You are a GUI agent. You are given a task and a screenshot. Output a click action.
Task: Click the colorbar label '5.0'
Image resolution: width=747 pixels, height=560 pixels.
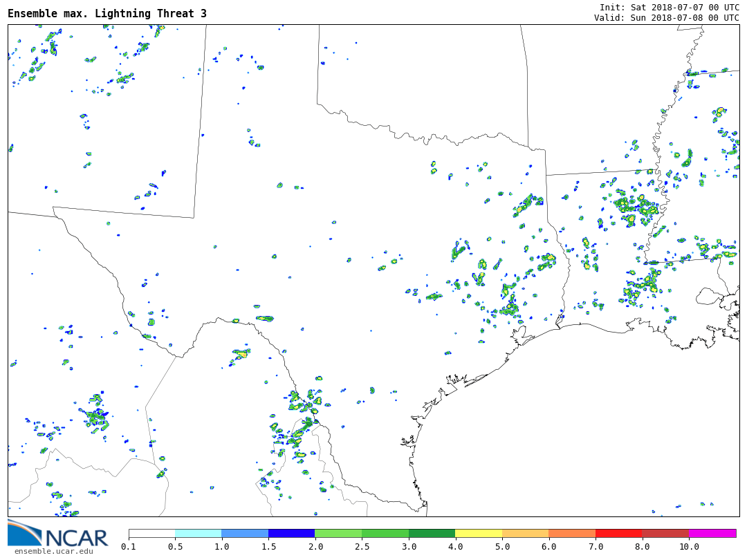coord(502,547)
